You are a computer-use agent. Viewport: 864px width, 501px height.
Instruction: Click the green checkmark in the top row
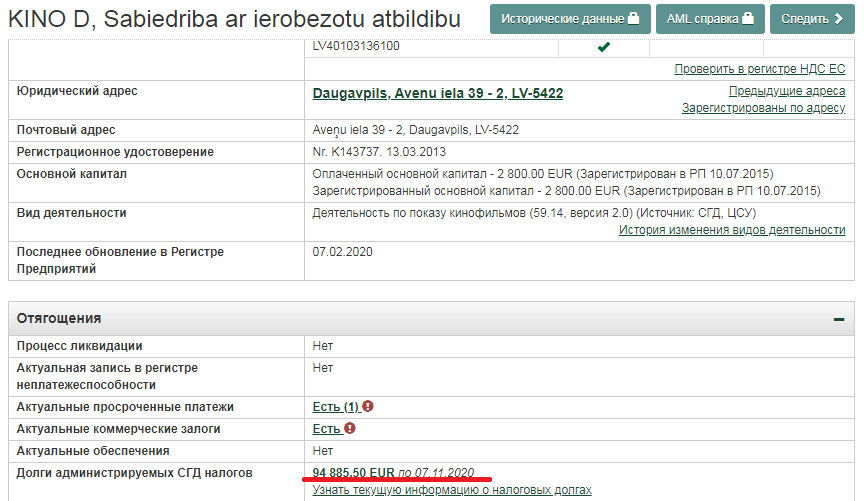(x=603, y=46)
